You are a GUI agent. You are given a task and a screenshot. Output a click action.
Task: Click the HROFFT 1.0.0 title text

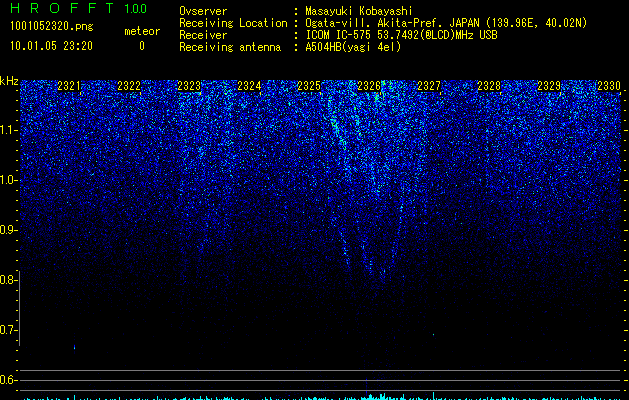78,8
